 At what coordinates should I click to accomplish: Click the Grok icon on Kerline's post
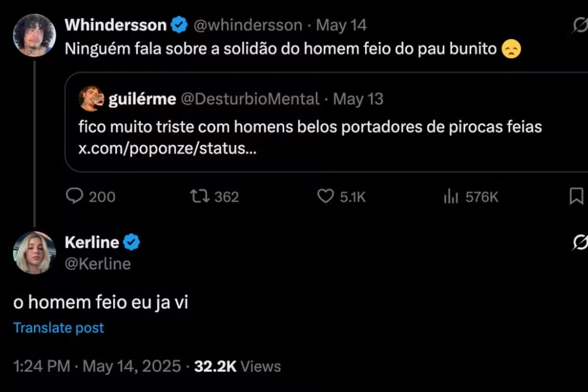(579, 243)
